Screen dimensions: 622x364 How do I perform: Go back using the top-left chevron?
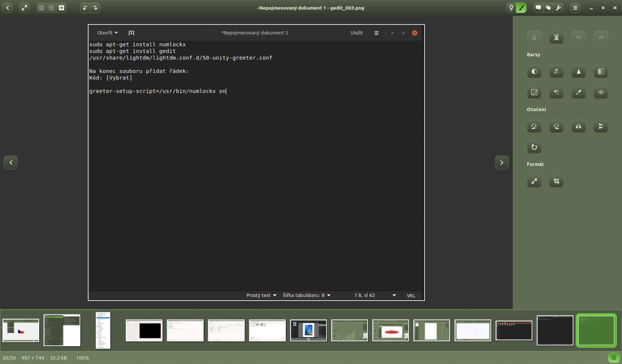click(7, 8)
